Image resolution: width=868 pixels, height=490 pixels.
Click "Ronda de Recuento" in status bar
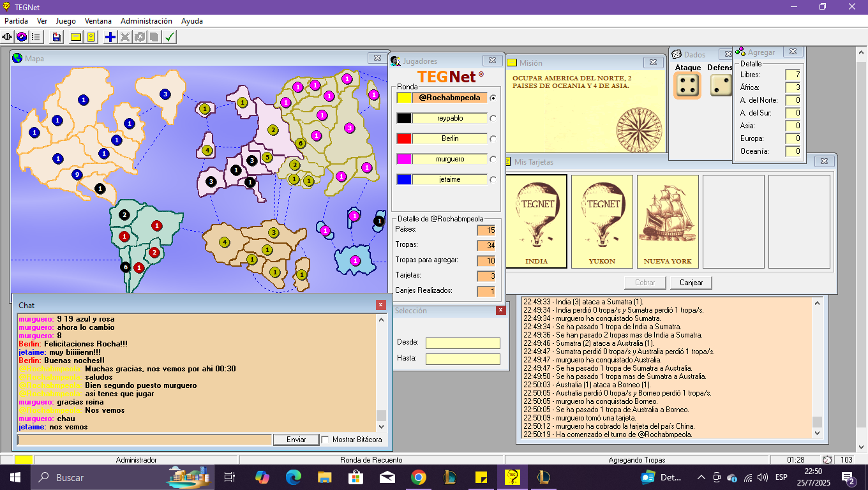click(x=371, y=460)
